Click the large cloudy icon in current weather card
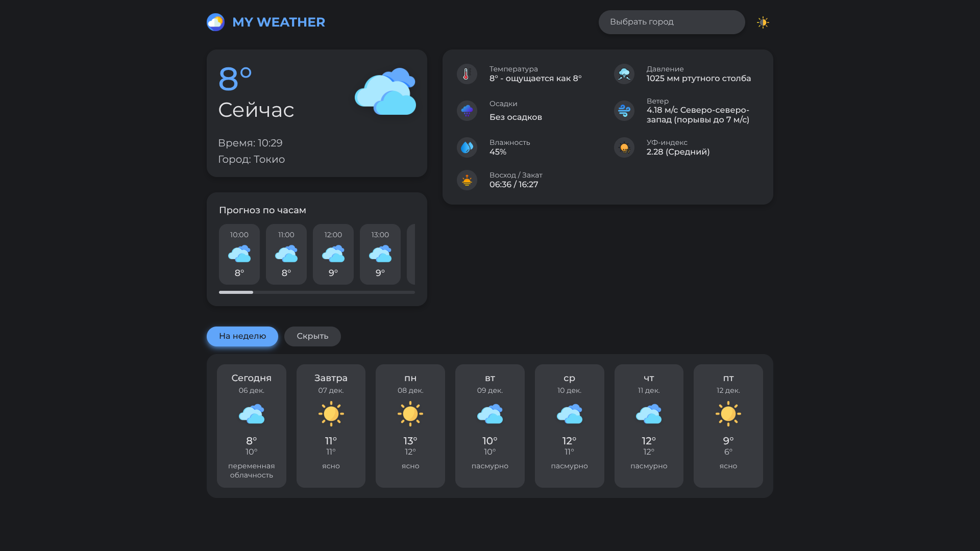This screenshot has height=551, width=980. coord(385,91)
